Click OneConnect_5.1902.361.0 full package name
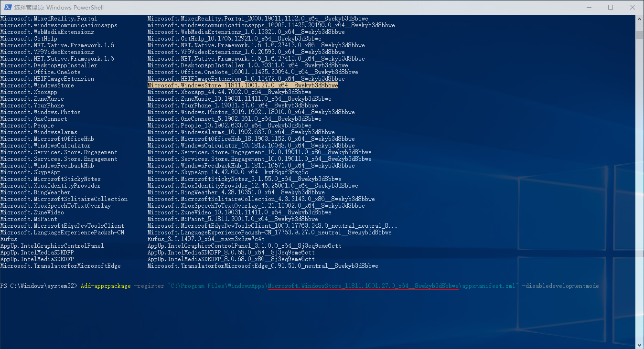 click(x=234, y=119)
